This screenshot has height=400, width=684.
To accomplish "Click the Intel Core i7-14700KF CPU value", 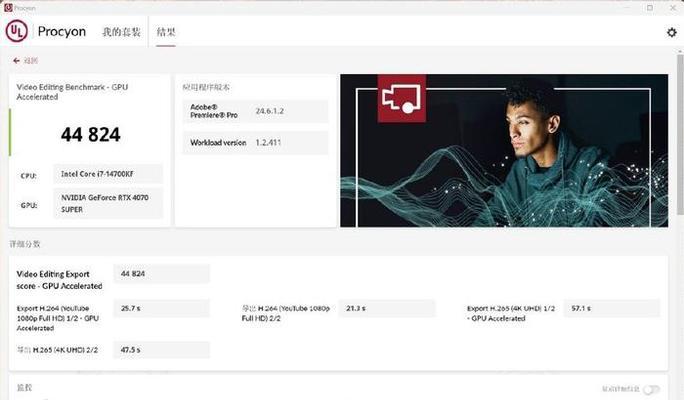I will click(108, 174).
